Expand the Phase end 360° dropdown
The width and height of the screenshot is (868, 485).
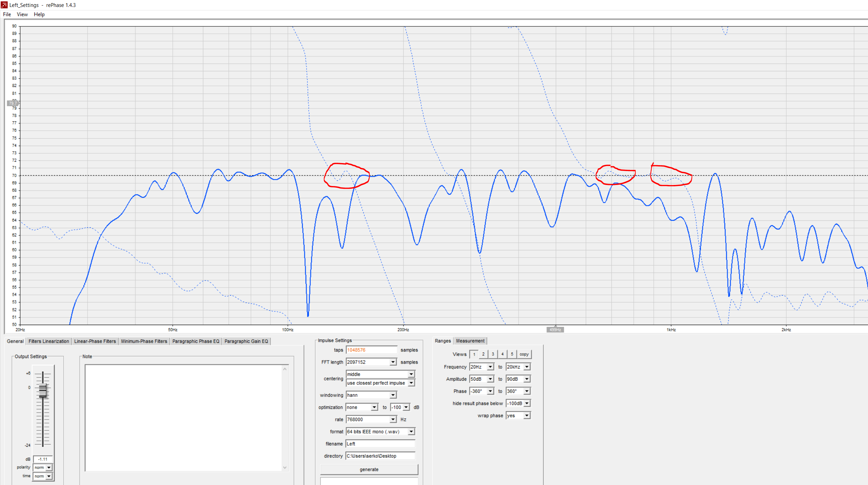coord(527,391)
